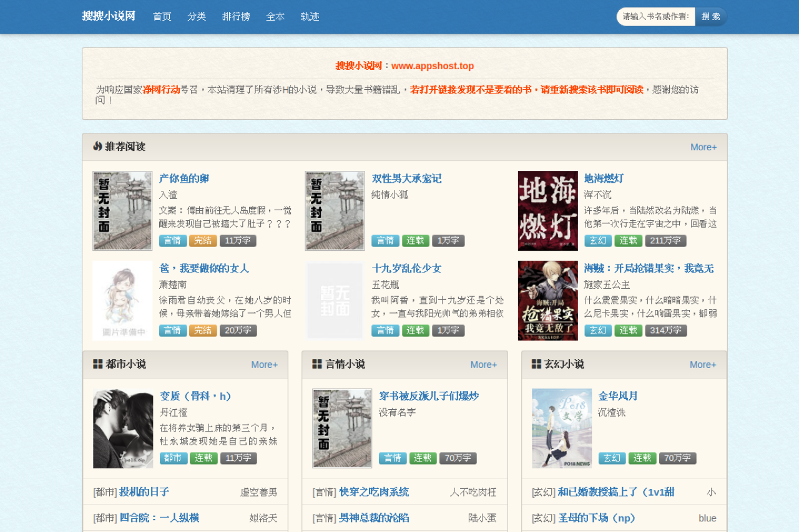The image size is (799, 532).
Task: Open the 变质（骨科，h）cover photo
Action: pyautogui.click(x=123, y=428)
